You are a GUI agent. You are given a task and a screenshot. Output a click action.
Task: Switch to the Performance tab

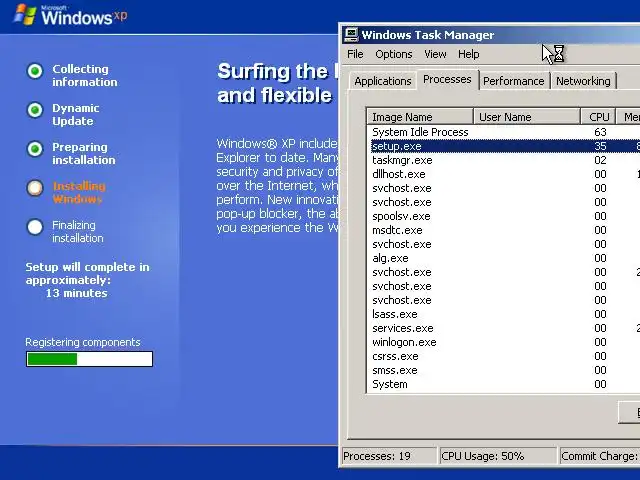(513, 81)
